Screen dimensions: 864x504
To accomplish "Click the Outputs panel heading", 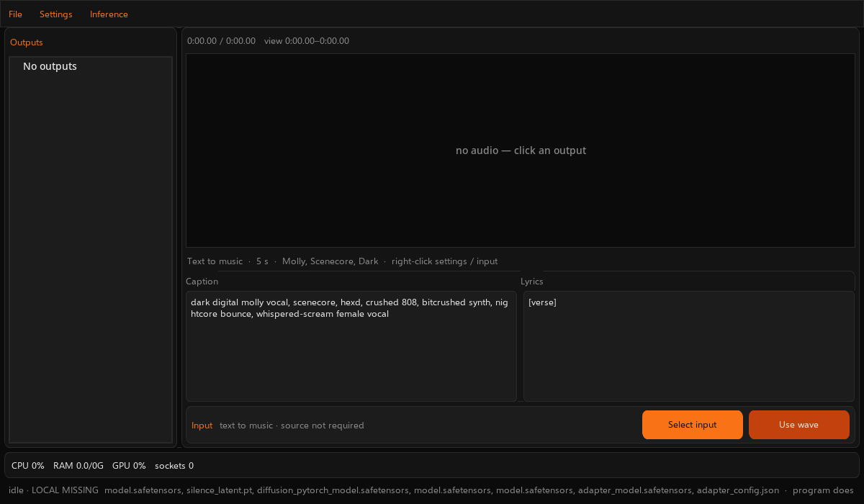I will click(x=27, y=42).
